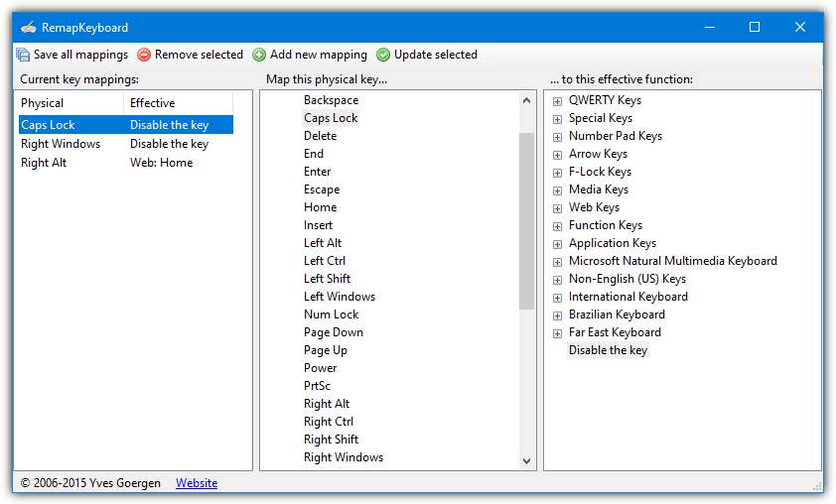
Task: Select End in physical key list
Action: (314, 154)
